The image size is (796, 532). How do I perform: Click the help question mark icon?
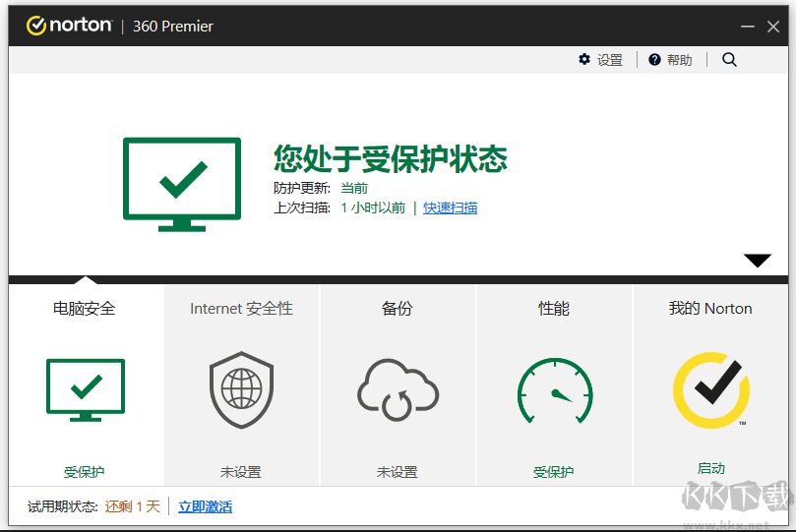point(654,59)
